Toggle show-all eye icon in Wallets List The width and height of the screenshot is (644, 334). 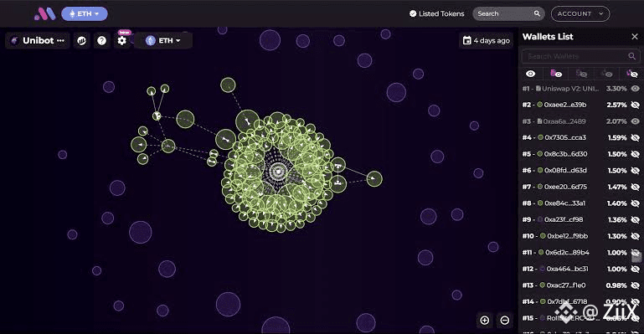(531, 74)
